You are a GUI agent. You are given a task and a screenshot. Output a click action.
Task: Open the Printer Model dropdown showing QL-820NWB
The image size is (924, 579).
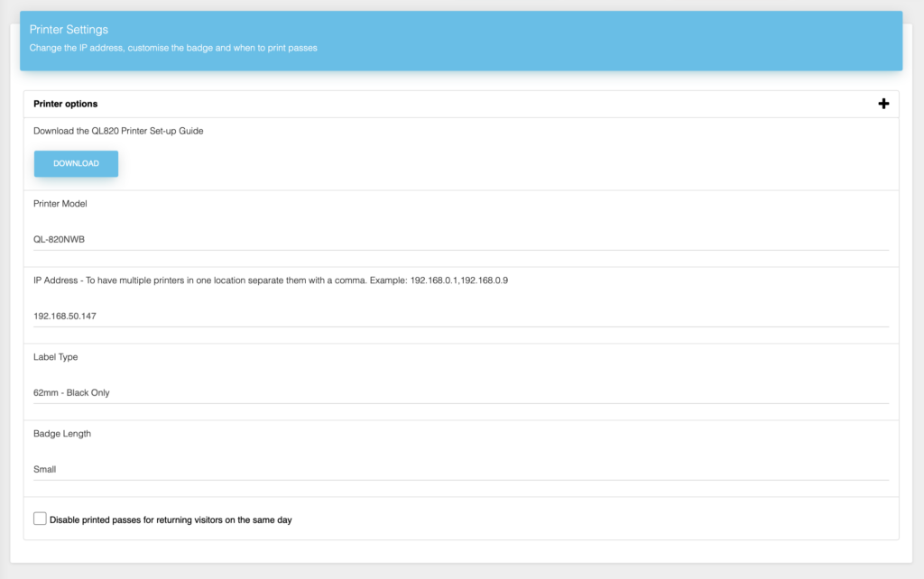point(461,239)
